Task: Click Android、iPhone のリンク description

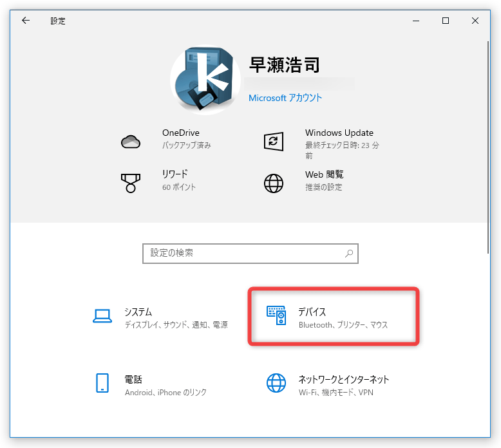Action: [x=165, y=392]
